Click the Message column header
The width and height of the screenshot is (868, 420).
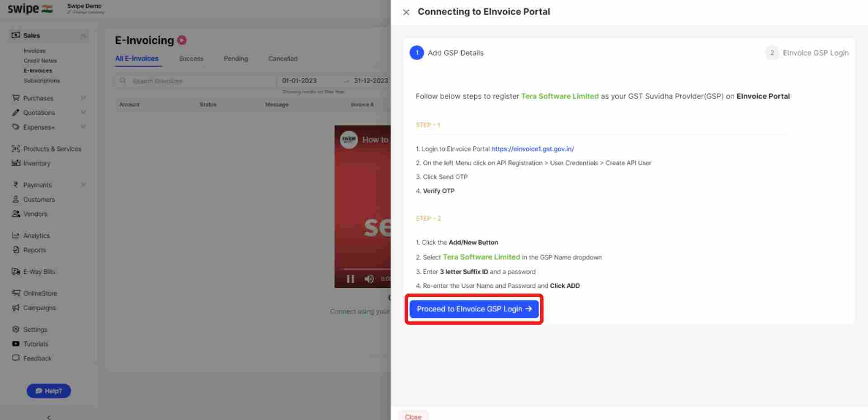277,105
